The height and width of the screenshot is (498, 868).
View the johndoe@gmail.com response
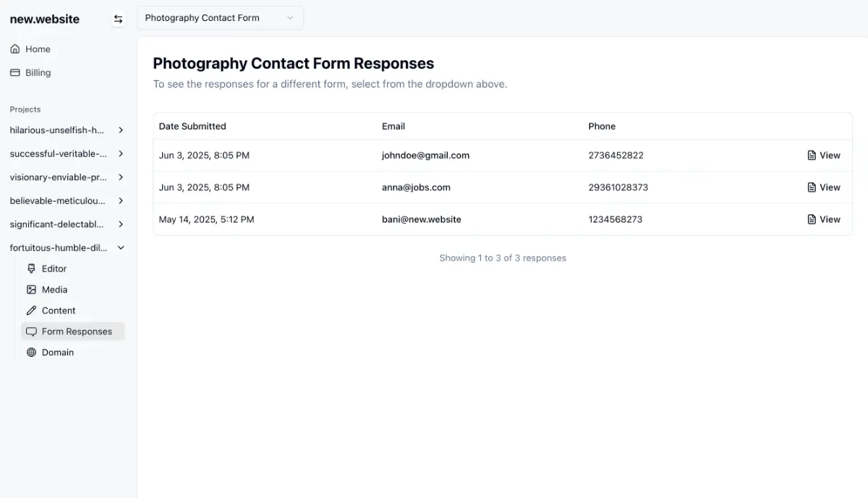824,155
